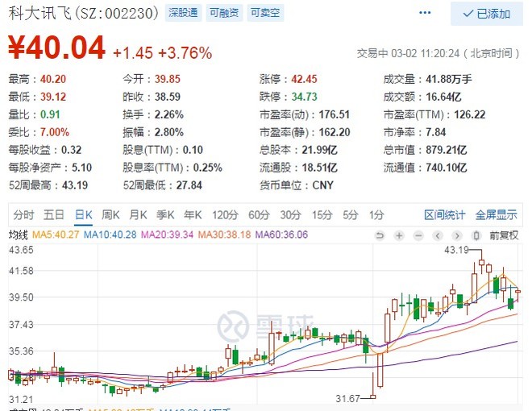532x411 pixels.
Task: Click the 市盈率(TTM) value 126.22
Action: click(470, 114)
